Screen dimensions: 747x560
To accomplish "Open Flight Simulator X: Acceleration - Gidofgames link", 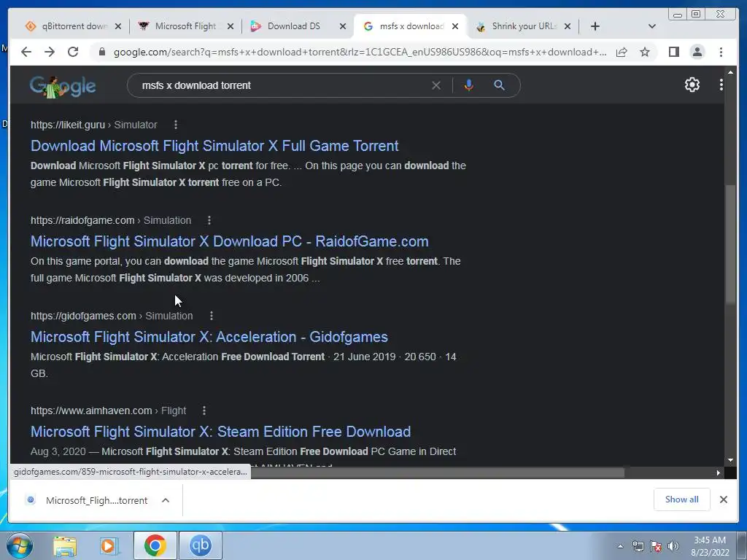I will [209, 337].
